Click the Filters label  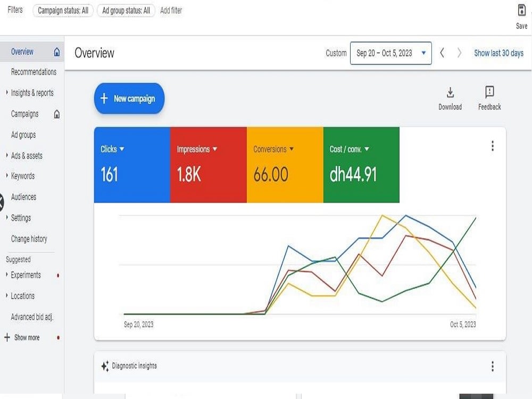click(x=15, y=10)
